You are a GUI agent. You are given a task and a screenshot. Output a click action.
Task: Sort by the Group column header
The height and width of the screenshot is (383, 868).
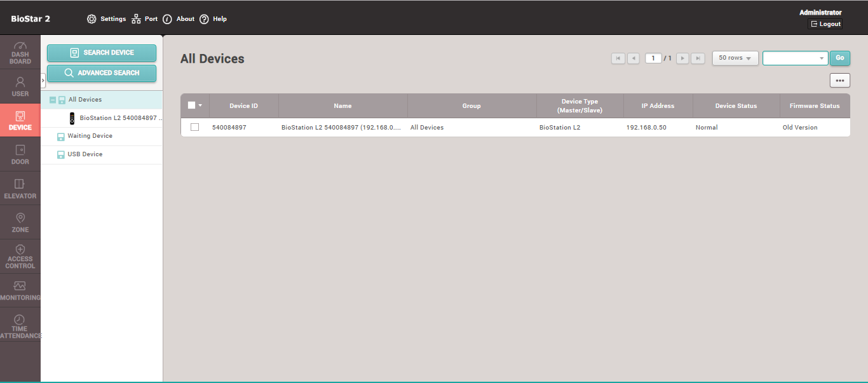click(471, 106)
